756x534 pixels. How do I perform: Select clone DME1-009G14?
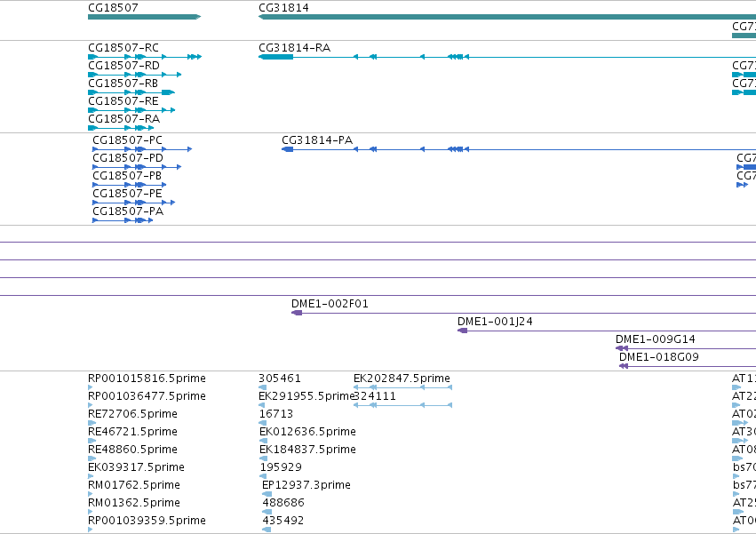coord(656,339)
